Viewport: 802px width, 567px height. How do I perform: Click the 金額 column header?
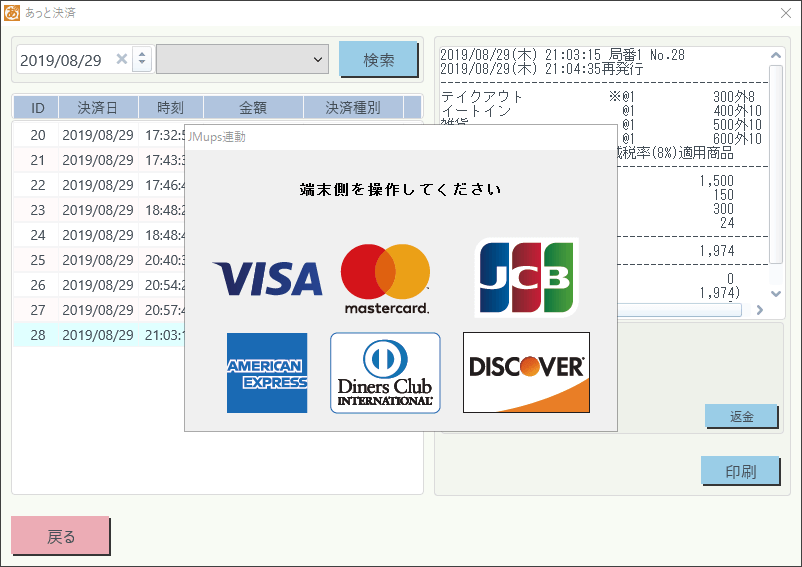pyautogui.click(x=252, y=108)
